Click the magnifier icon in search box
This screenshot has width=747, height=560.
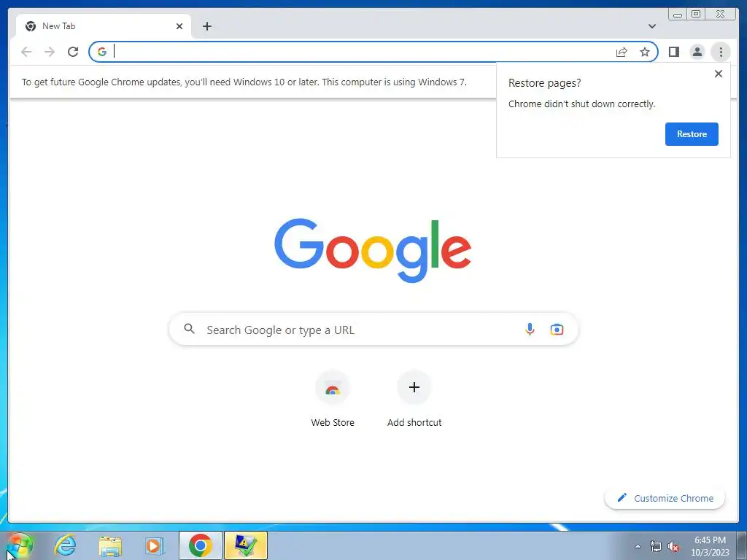(189, 329)
